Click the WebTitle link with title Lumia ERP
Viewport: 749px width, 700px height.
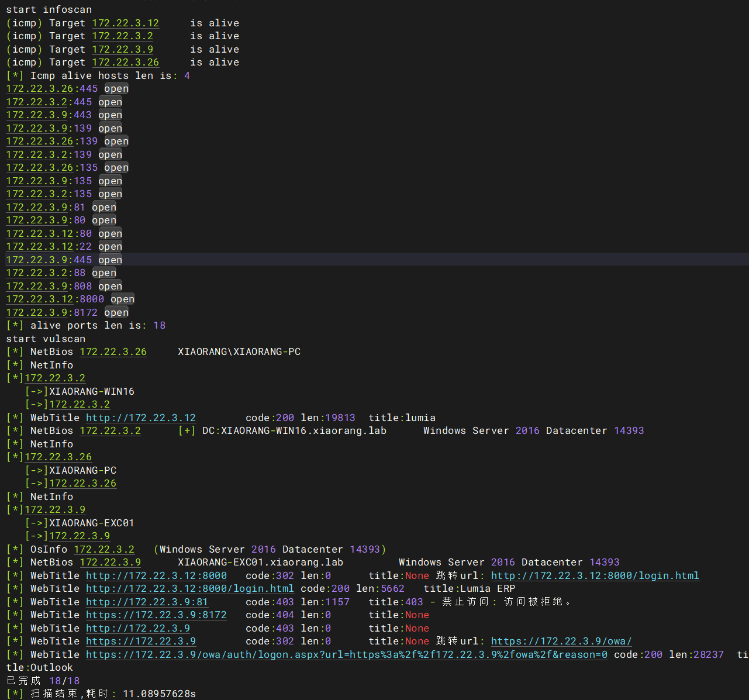pos(189,588)
